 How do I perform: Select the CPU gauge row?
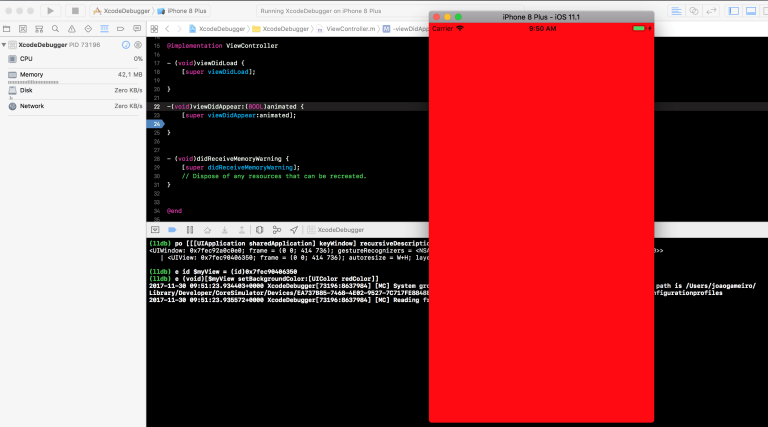(x=73, y=59)
